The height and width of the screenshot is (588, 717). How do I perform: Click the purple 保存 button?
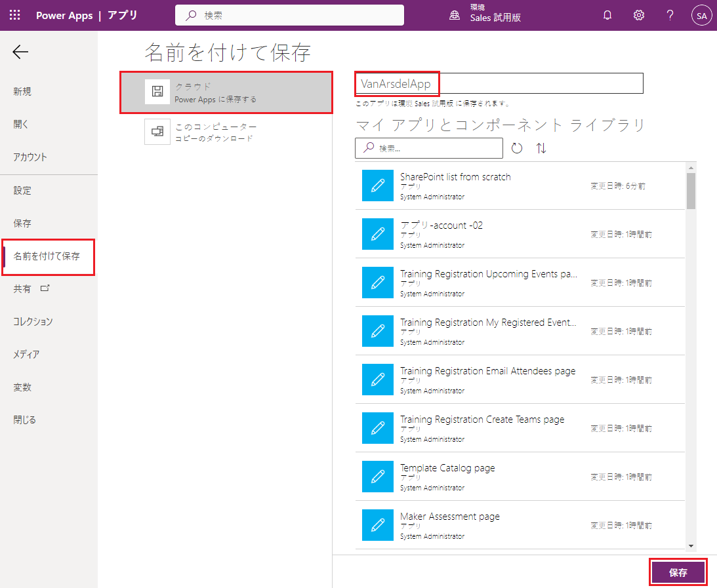[x=678, y=572]
